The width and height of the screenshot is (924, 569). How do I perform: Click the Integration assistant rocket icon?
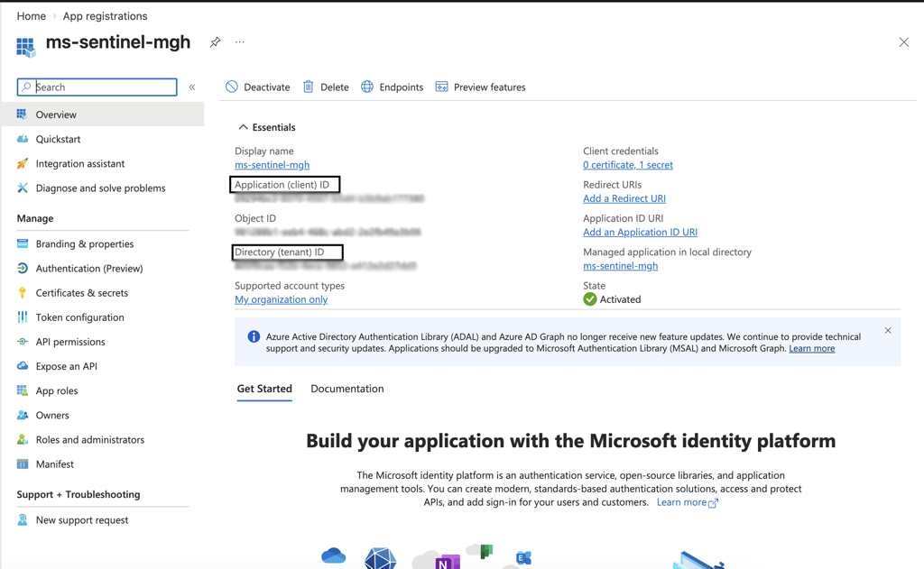pos(23,164)
